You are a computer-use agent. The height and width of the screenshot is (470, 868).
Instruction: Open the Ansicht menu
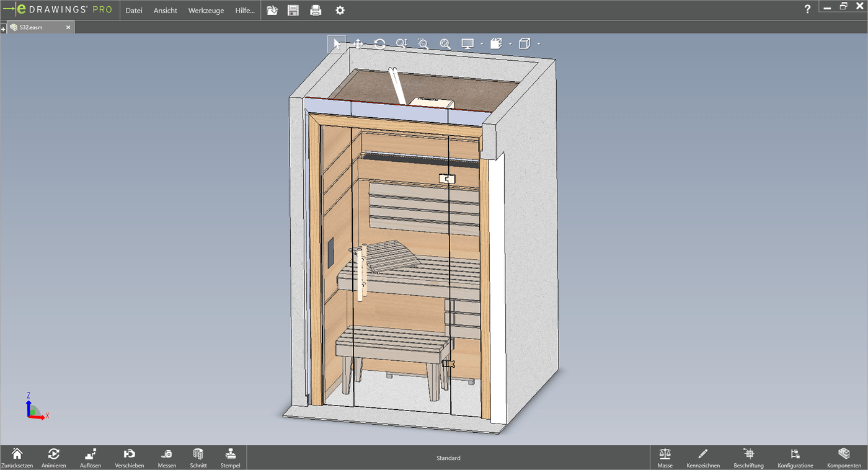[164, 10]
